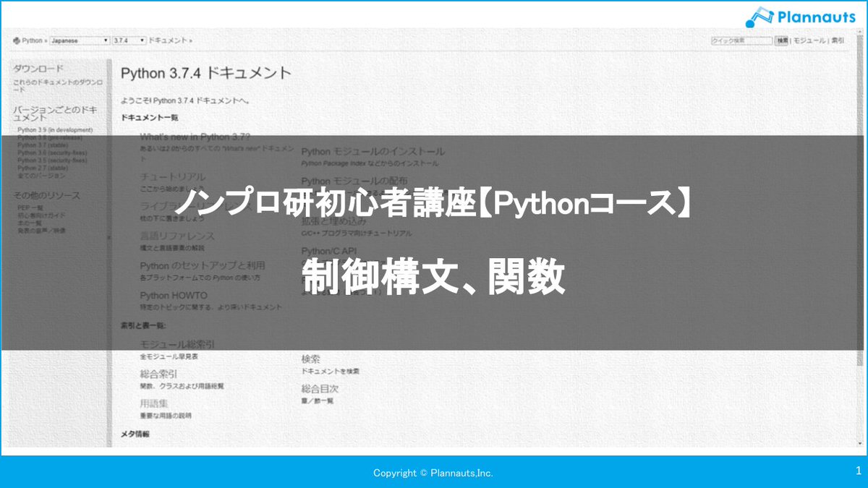Viewport: 868px width, 488px height.
Task: Click Copyright © Plannauts,Inc. footer text
Action: [x=433, y=474]
